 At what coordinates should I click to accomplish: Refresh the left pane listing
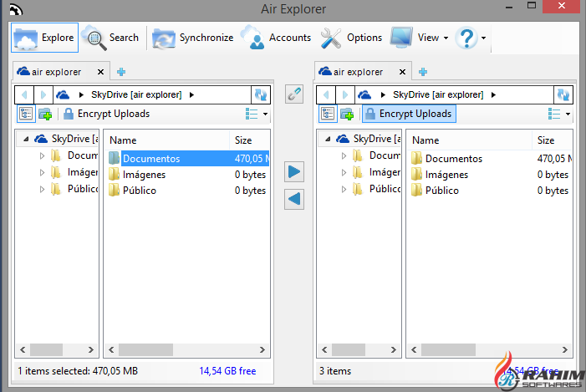261,95
